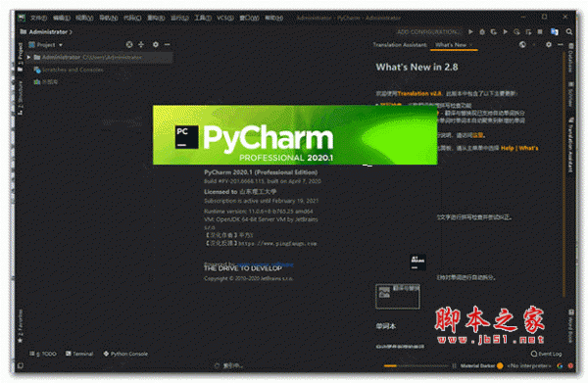
Task: Open the VCS menu
Action: click(225, 18)
